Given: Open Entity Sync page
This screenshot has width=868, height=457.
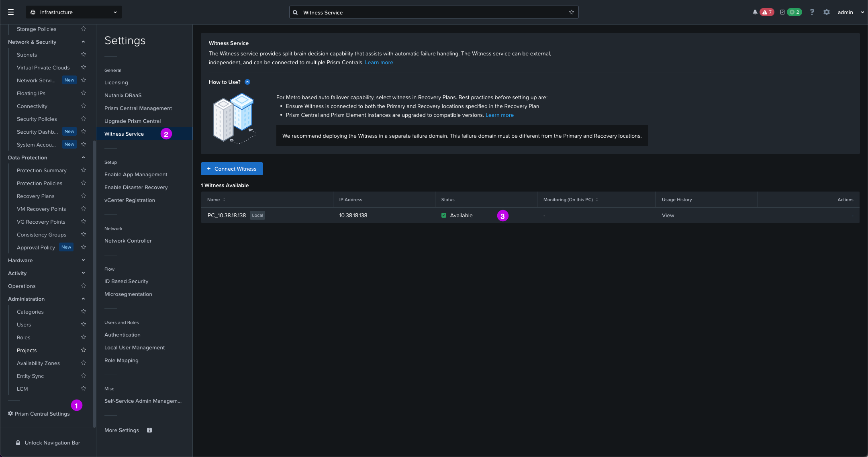Looking at the screenshot, I should point(30,376).
